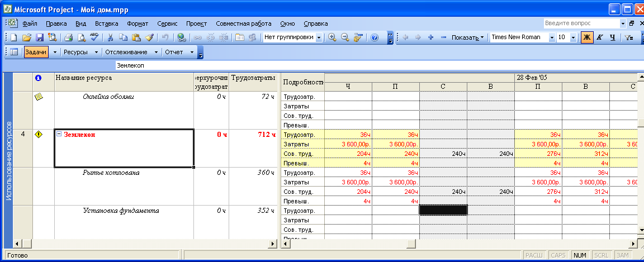Screen dimensions: 644x262
Task: Open Справка menu
Action: tap(315, 23)
